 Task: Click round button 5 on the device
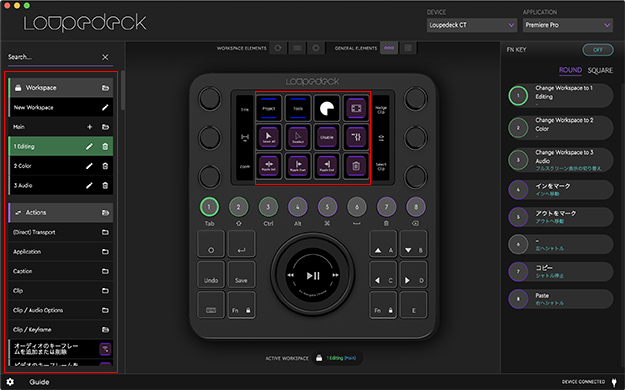click(327, 207)
